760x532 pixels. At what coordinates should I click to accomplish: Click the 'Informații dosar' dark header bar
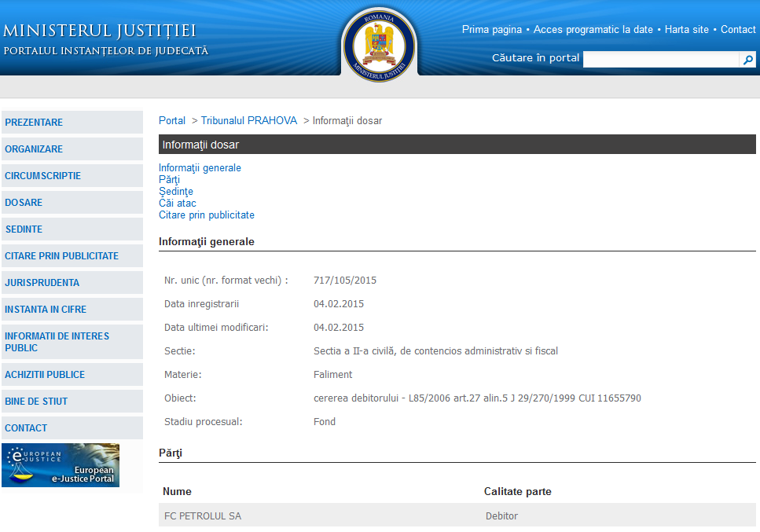(457, 145)
